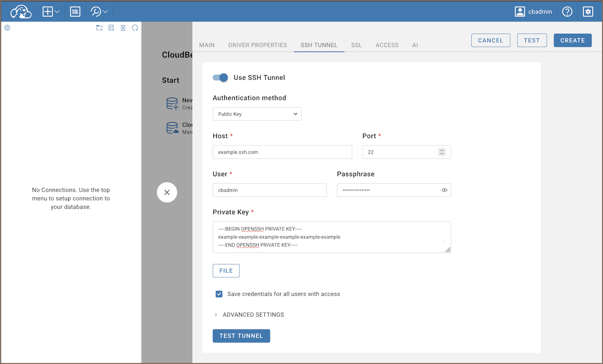Switch to the Driver Properties tab
The height and width of the screenshot is (364, 603).
point(257,45)
